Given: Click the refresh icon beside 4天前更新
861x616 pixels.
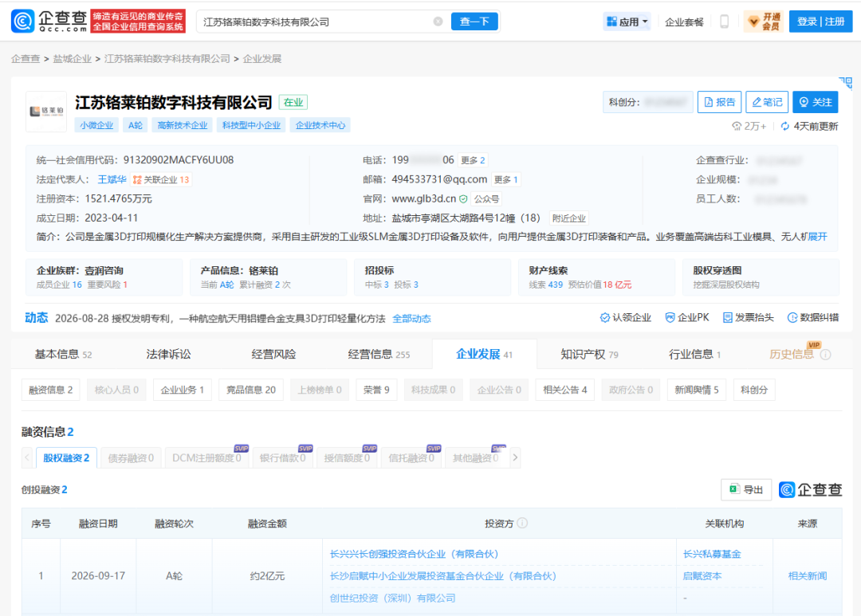Looking at the screenshot, I should click(785, 126).
